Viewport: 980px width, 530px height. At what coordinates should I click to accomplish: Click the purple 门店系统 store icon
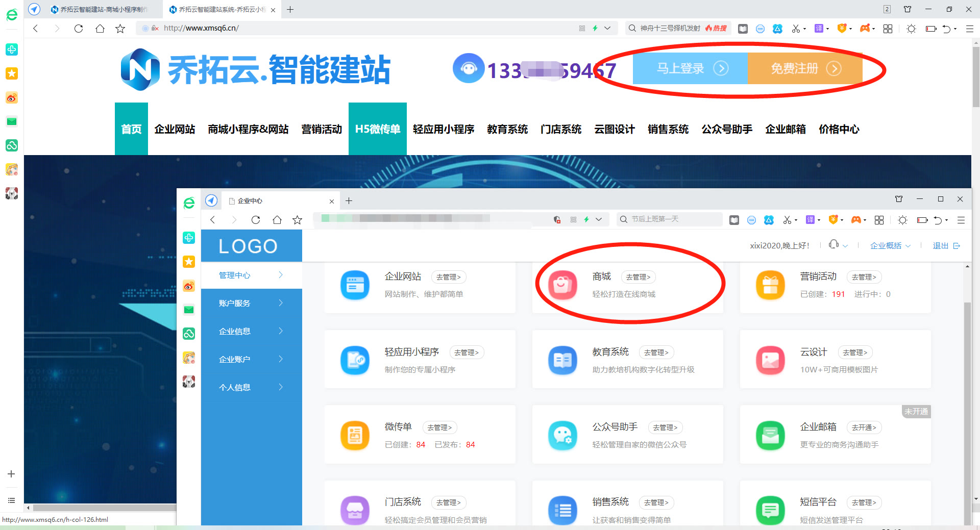click(x=355, y=510)
